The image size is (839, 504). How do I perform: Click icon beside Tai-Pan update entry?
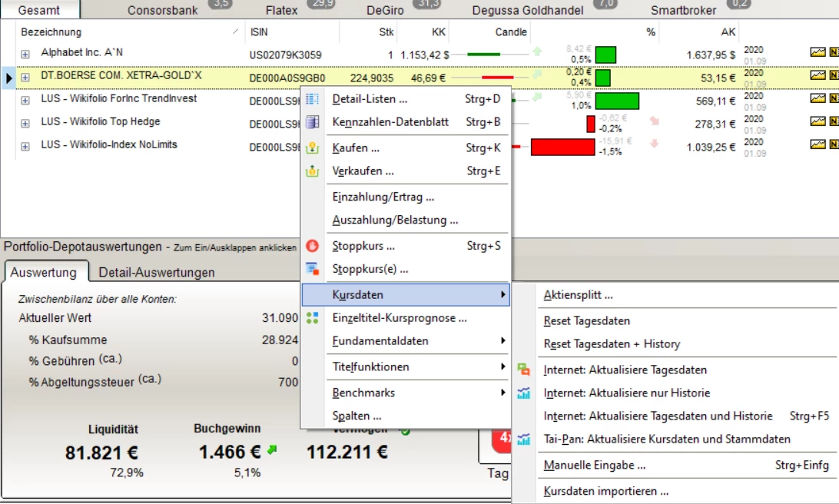523,439
